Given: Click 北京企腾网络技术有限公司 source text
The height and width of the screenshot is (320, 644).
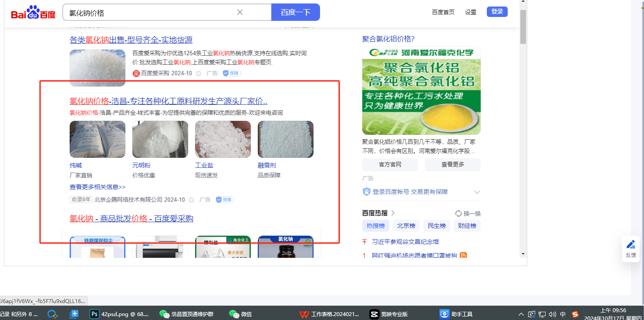Looking at the screenshot, I should [128, 200].
